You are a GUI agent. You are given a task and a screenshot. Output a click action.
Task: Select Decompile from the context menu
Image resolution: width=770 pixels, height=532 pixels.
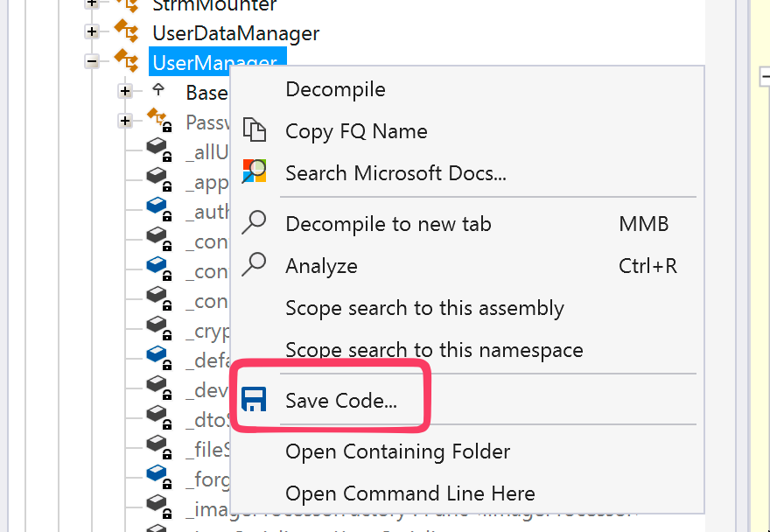[x=334, y=88]
